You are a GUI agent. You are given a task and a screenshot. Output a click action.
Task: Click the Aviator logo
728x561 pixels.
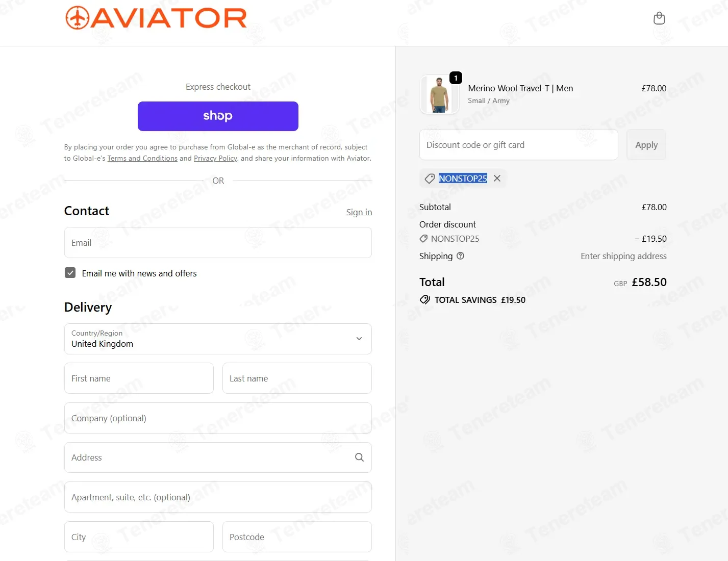point(156,18)
